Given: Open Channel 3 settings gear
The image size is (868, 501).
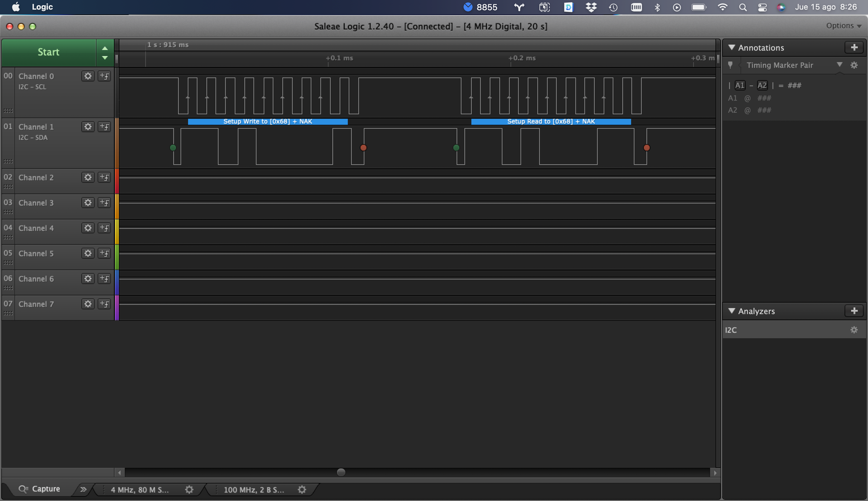Looking at the screenshot, I should [88, 203].
